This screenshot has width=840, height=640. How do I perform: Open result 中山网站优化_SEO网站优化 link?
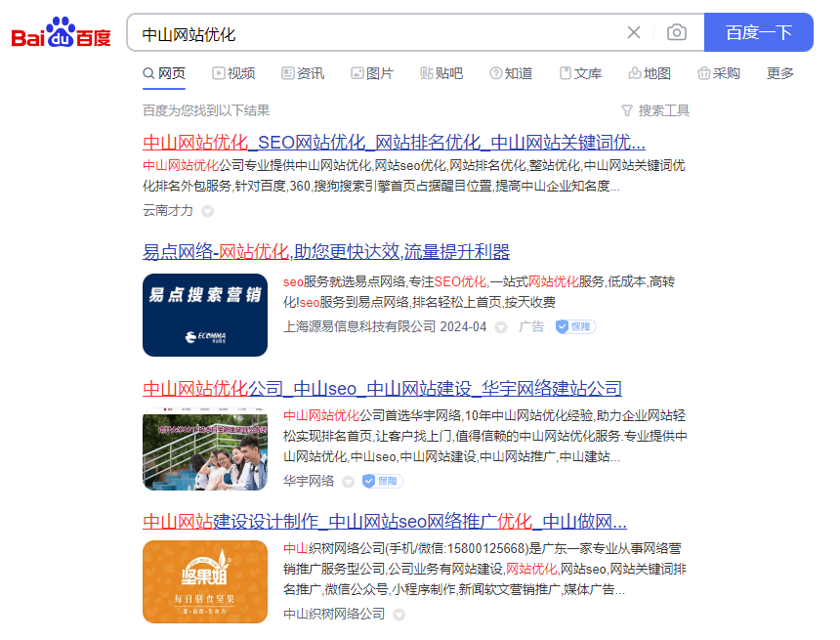coord(394,143)
